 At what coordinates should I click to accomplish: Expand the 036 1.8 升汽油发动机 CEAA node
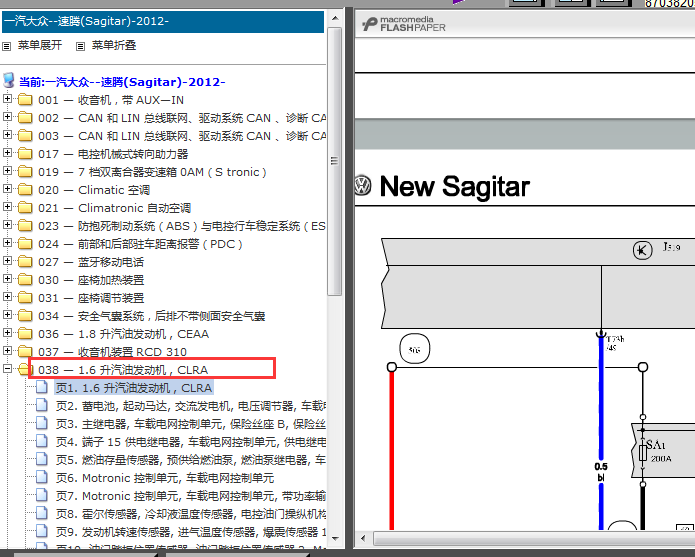click(x=7, y=333)
